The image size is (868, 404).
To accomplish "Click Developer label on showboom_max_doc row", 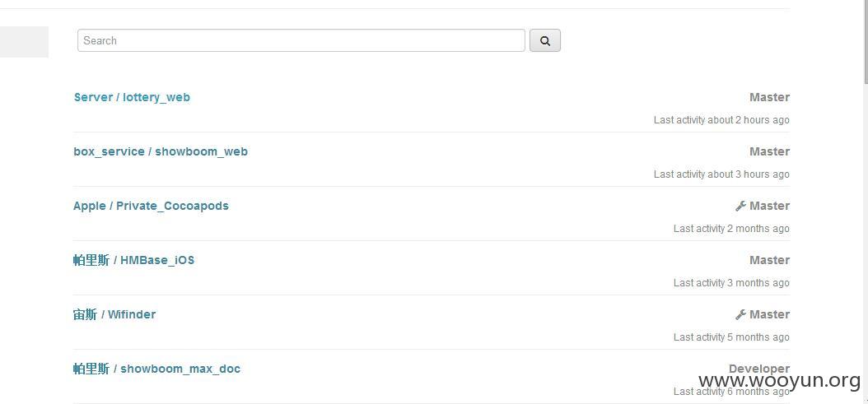I will (758, 369).
